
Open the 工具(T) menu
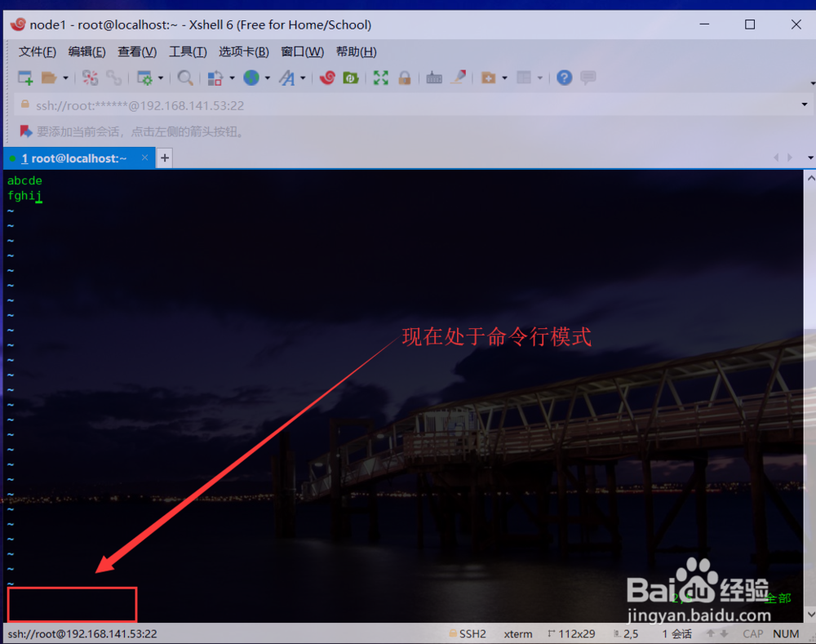188,51
